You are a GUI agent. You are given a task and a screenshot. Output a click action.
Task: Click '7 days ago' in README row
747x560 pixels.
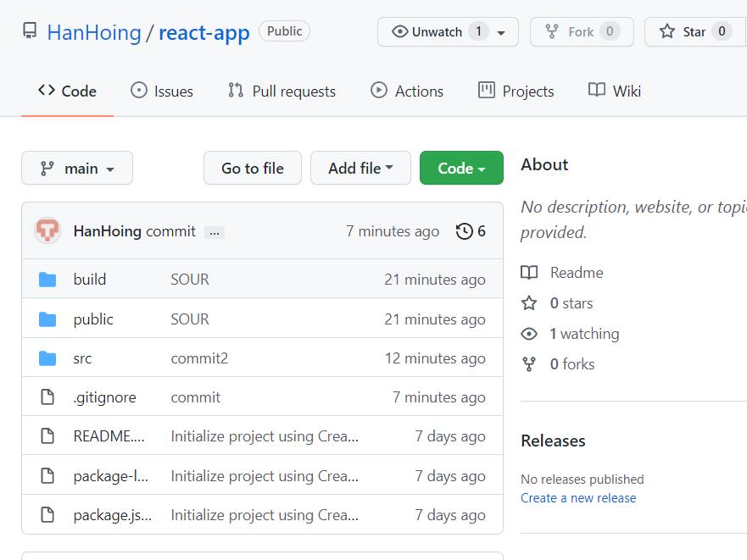(450, 436)
